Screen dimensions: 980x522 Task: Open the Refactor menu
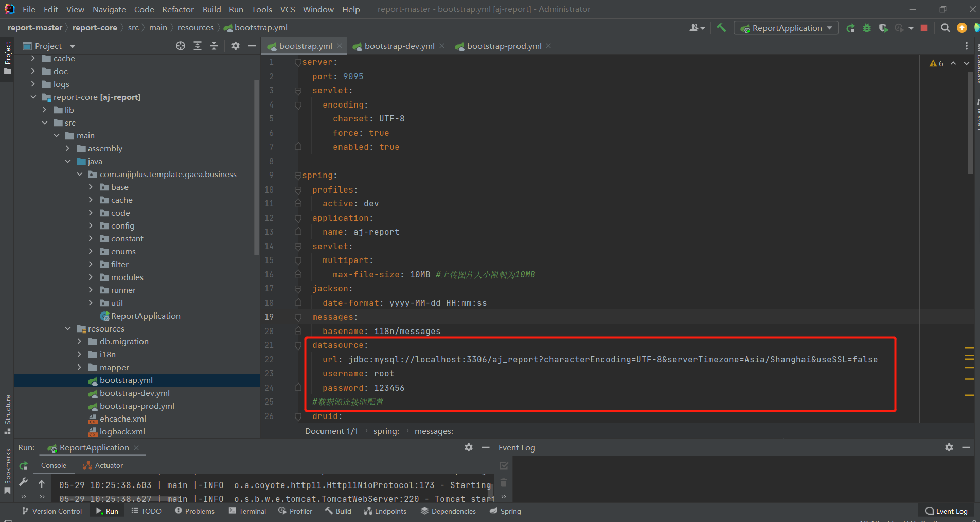[x=177, y=9]
